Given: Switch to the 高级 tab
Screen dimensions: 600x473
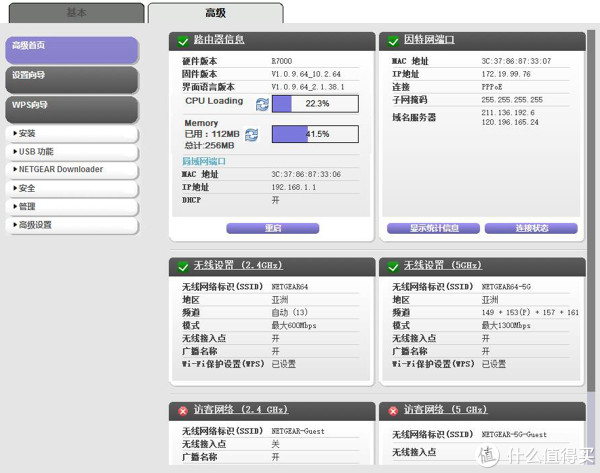Looking at the screenshot, I should [x=215, y=13].
